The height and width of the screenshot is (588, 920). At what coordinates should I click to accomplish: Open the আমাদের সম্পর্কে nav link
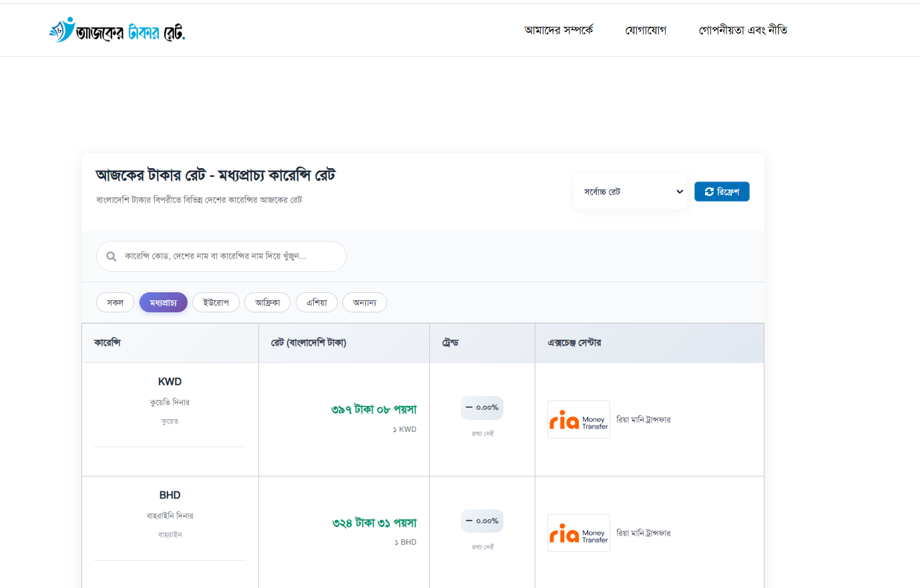pos(559,30)
